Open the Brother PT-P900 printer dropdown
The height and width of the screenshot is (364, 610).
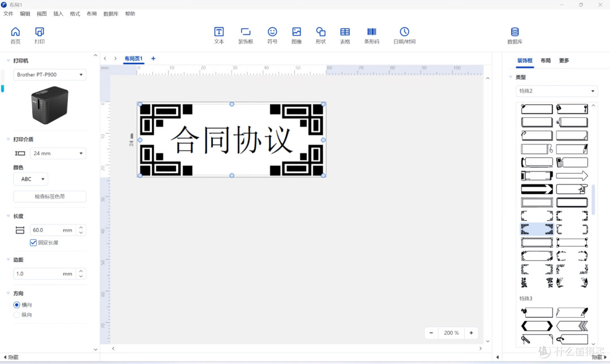(50, 74)
